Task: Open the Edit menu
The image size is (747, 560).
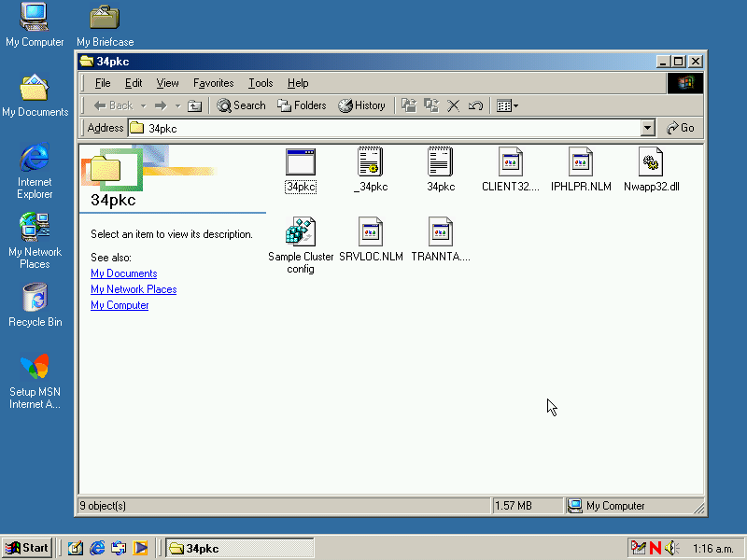Action: (x=134, y=83)
